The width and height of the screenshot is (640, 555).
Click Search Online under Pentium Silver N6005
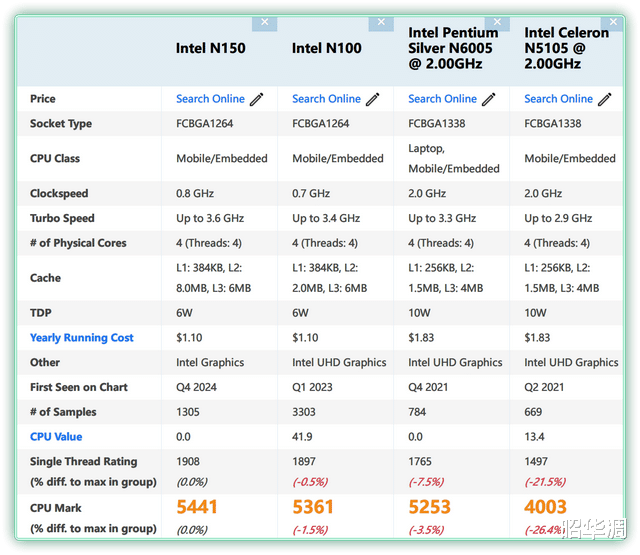[x=442, y=99]
